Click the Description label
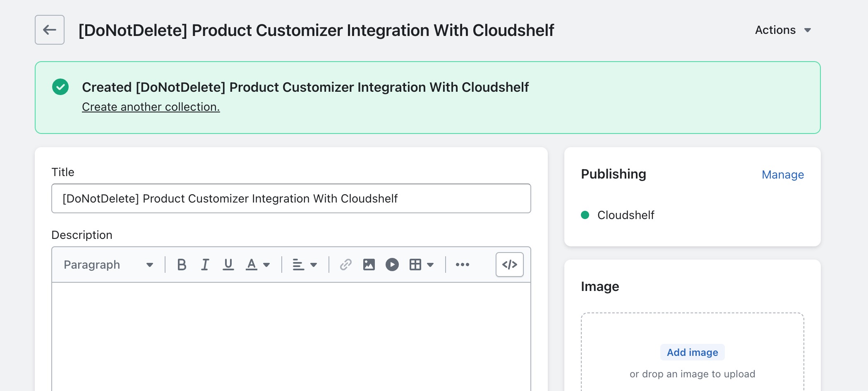868x391 pixels. click(82, 235)
